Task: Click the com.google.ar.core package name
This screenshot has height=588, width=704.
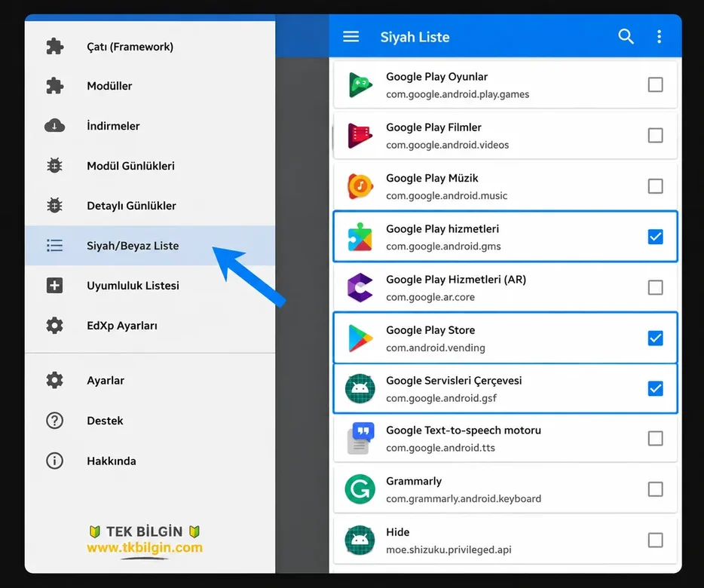Action: [x=430, y=297]
